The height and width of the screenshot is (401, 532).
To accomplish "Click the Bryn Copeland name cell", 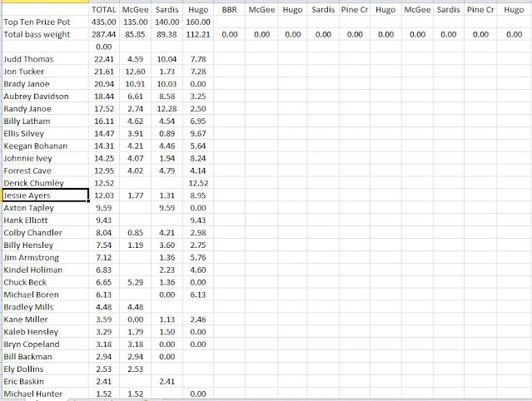I will 46,344.
